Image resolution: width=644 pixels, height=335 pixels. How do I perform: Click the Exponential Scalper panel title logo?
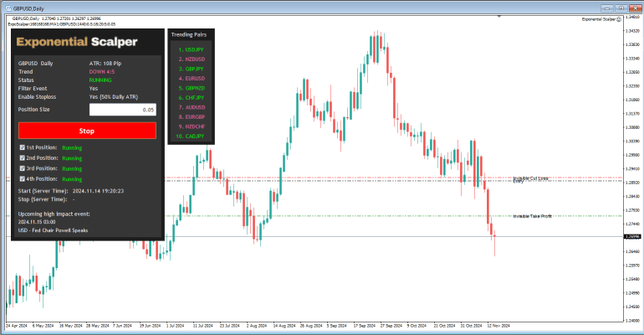77,42
